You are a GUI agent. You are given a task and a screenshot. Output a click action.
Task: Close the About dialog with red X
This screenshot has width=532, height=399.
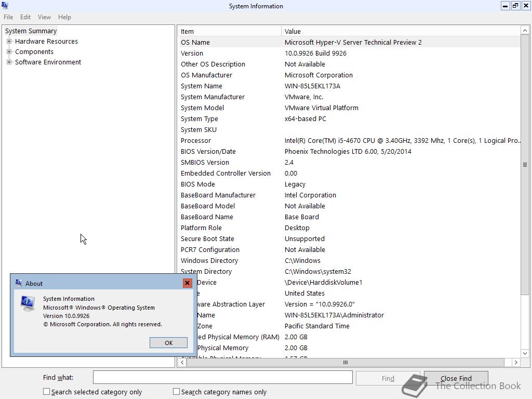click(x=187, y=283)
